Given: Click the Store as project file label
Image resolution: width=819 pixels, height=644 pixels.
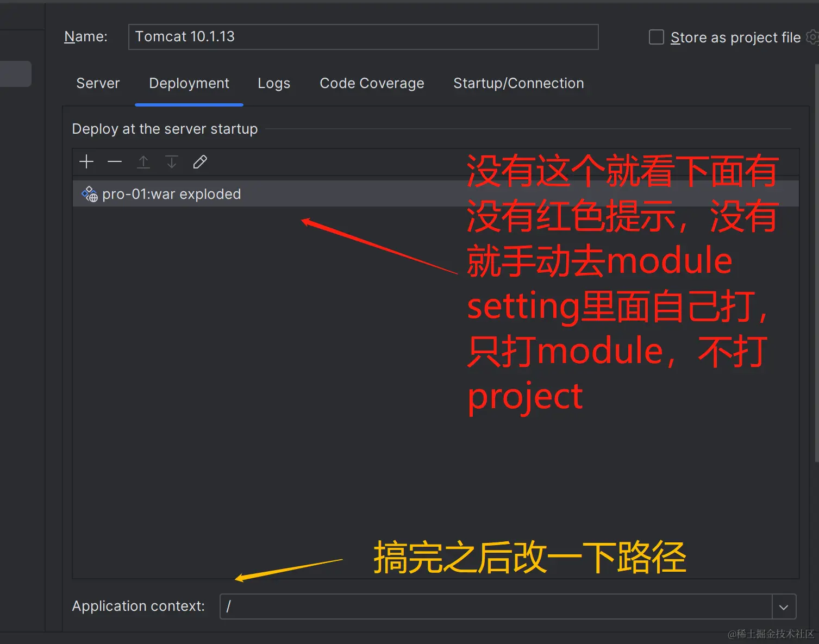Looking at the screenshot, I should click(735, 37).
